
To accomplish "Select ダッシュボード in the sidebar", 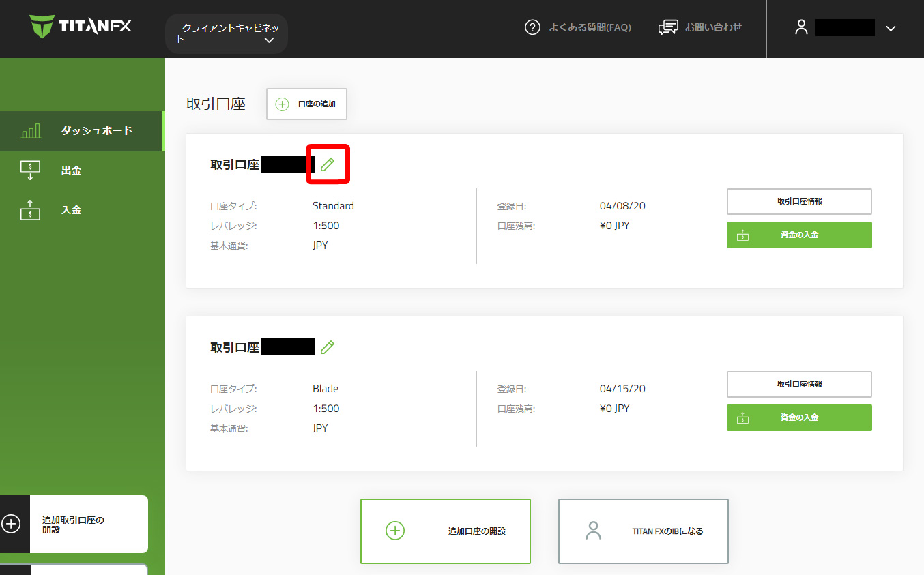I will [x=81, y=131].
